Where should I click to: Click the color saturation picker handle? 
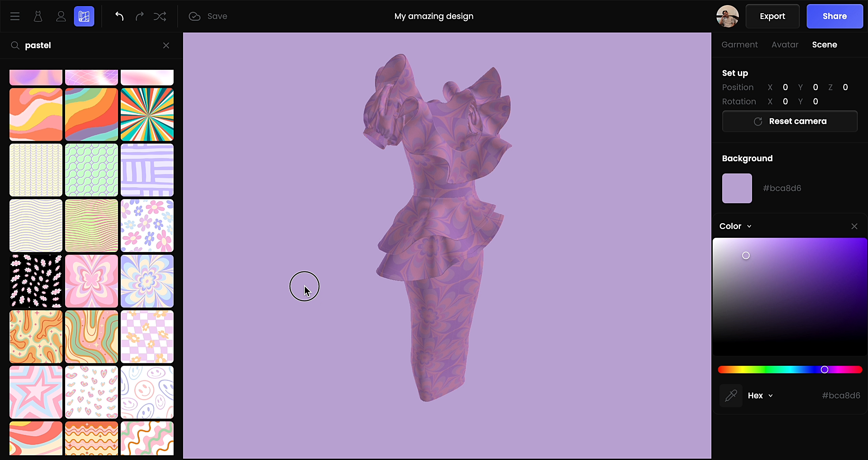click(x=746, y=255)
